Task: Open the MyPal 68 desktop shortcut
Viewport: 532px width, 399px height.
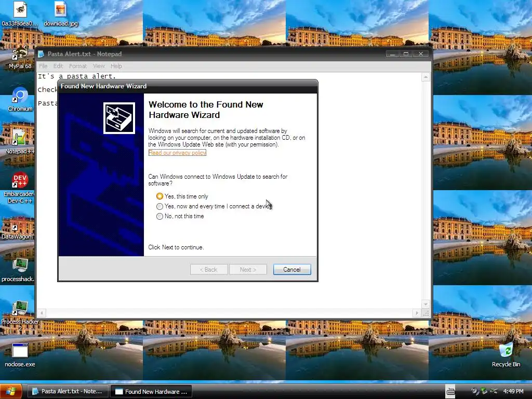Action: [x=20, y=56]
